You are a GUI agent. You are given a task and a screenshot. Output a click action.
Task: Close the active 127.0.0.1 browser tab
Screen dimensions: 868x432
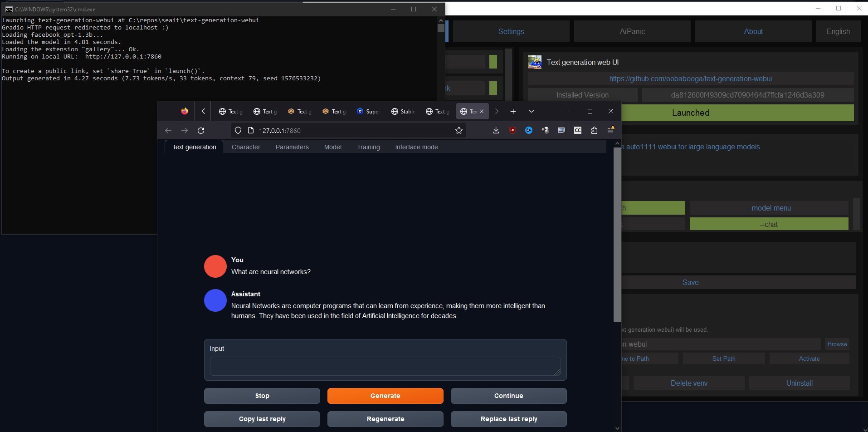482,111
